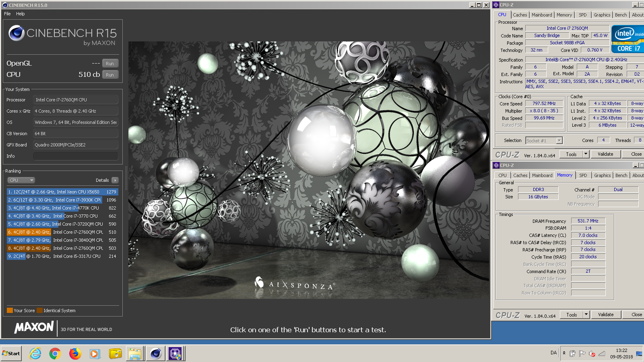Switch to Graphics tab in the top CPU-Z window
This screenshot has width=644, height=362.
pos(602,15)
